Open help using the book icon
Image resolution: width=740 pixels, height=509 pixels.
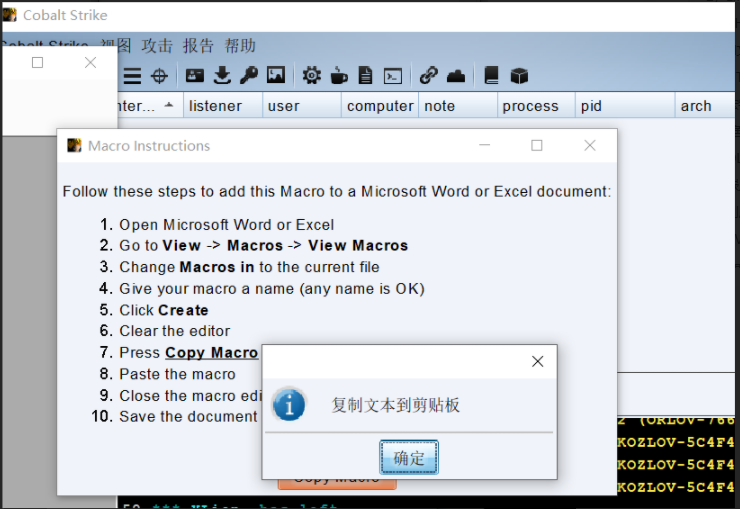491,75
